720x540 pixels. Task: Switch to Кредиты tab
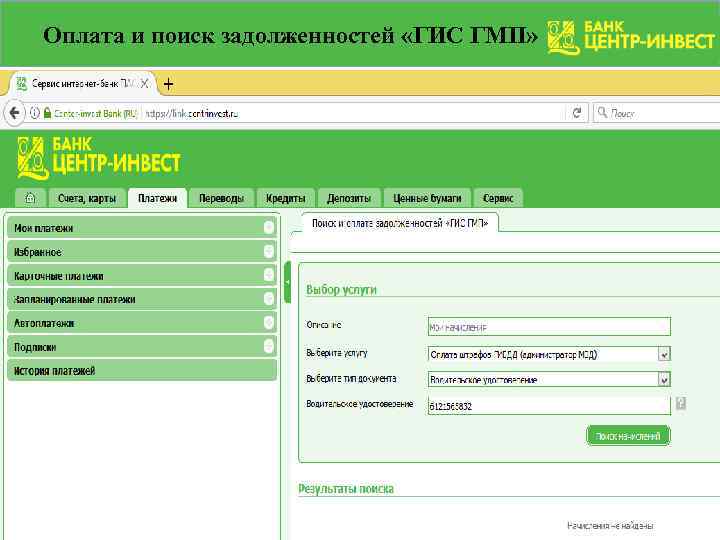tap(286, 198)
